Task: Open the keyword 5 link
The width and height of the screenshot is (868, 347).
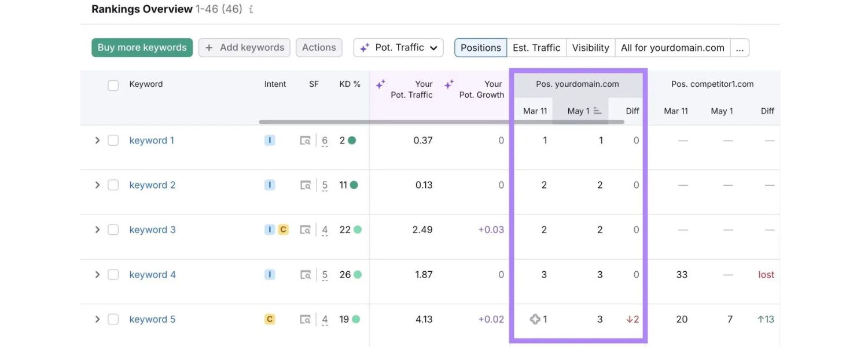Action: [x=152, y=319]
